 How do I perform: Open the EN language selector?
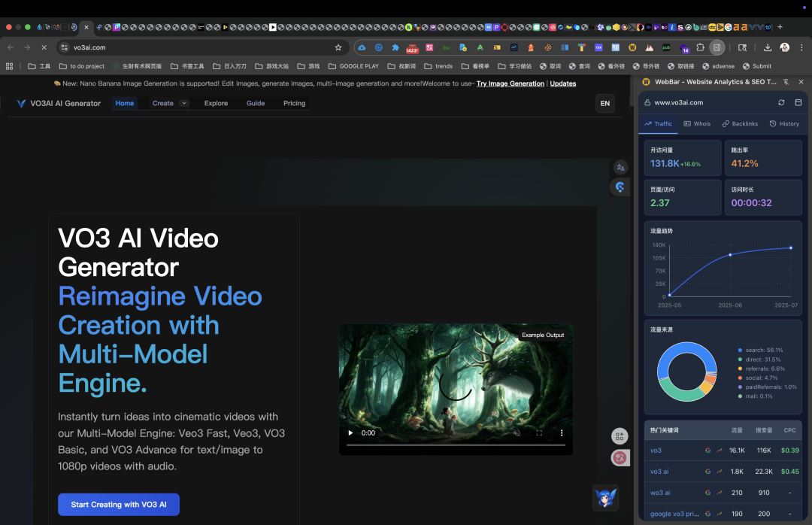coord(604,103)
